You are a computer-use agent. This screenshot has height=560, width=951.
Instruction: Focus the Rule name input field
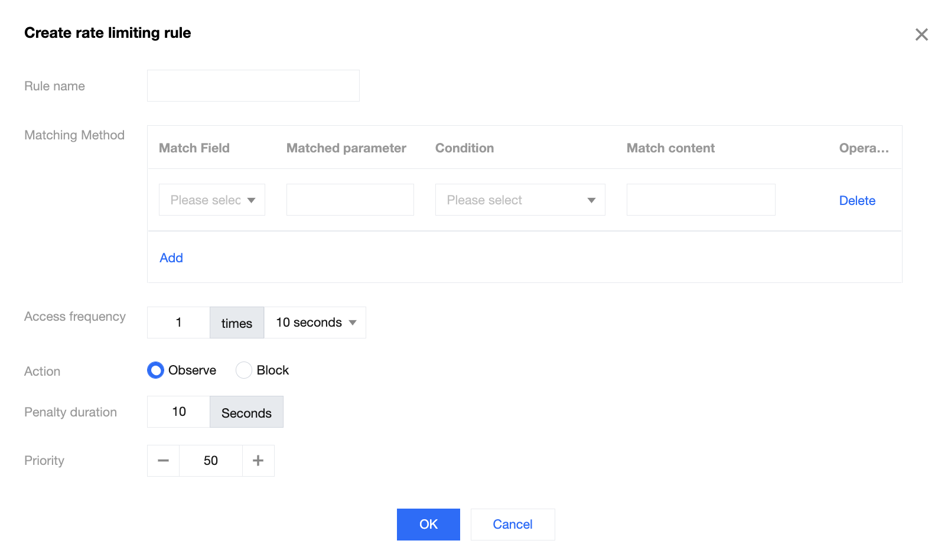[253, 86]
